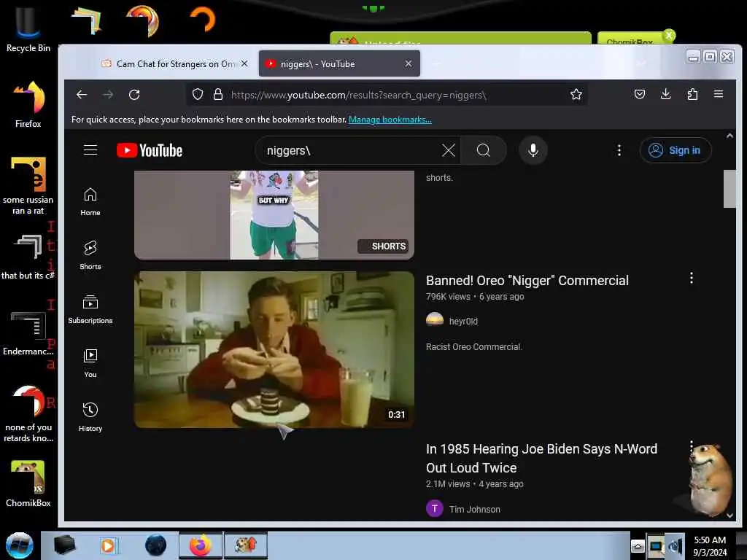Open the volume tray icon
This screenshot has height=560, width=747.
click(x=675, y=545)
